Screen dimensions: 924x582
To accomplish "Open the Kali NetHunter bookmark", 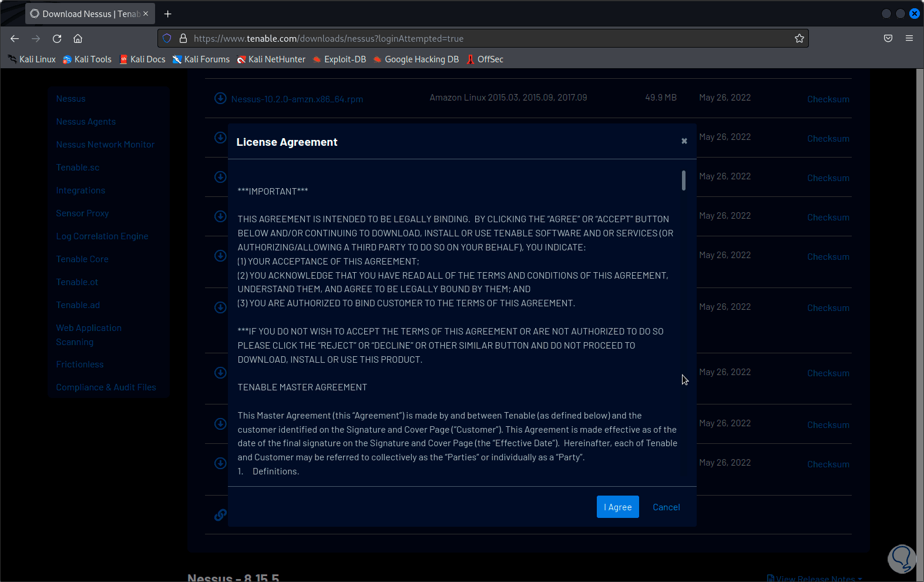I will (x=271, y=59).
